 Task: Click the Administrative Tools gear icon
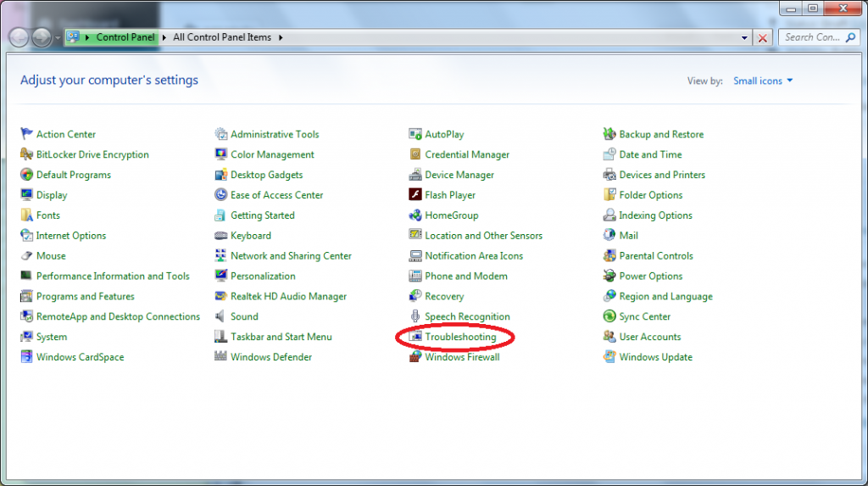(221, 134)
